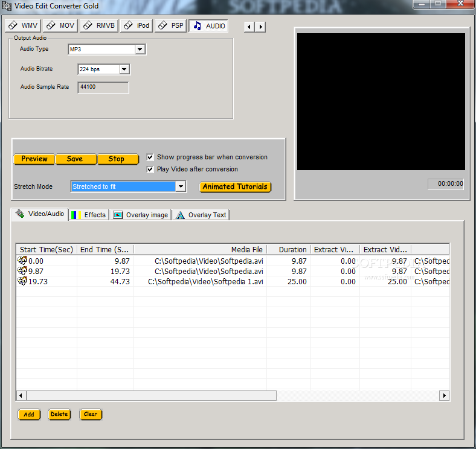Viewport: 476px width, 449px height.
Task: Click the Video/Audio tab filmstrip icon
Action: pos(20,214)
